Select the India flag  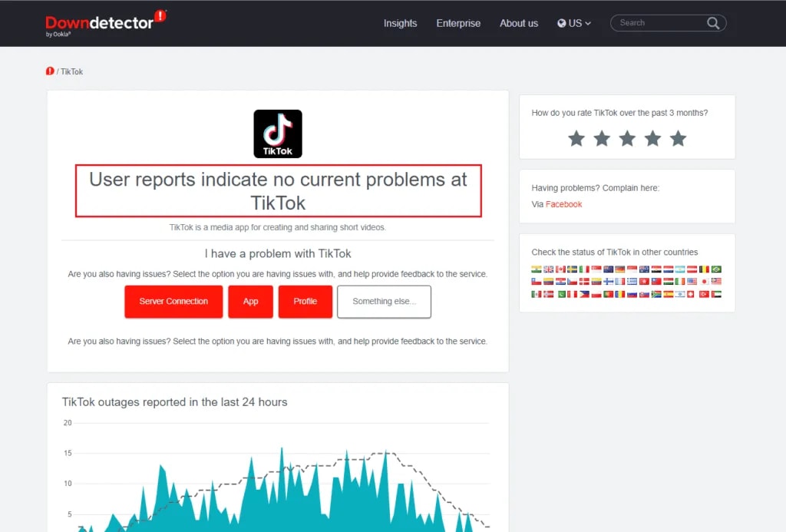537,269
